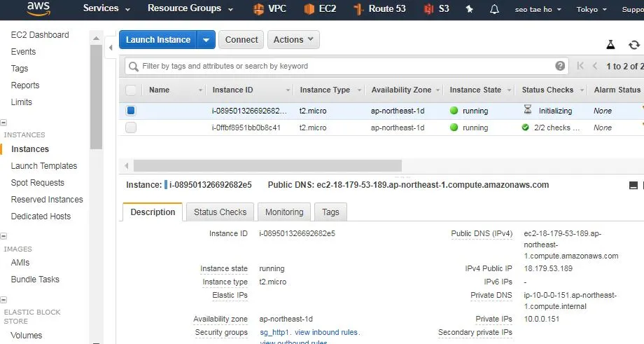Switch to the Description tab
This screenshot has height=344, width=644.
(x=153, y=212)
